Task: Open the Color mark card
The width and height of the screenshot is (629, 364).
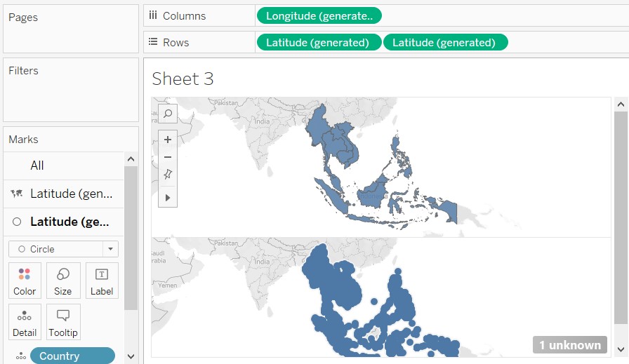Action: [x=25, y=281]
